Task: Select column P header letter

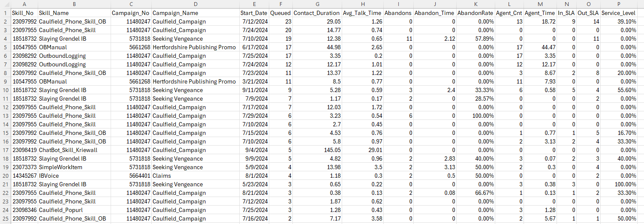Action: (x=619, y=4)
